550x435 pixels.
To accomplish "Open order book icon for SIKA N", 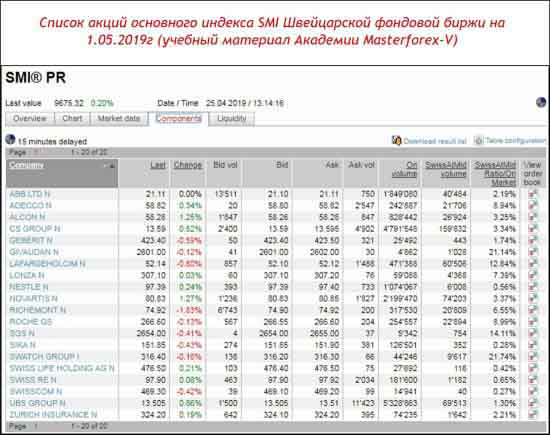I will coord(533,345).
